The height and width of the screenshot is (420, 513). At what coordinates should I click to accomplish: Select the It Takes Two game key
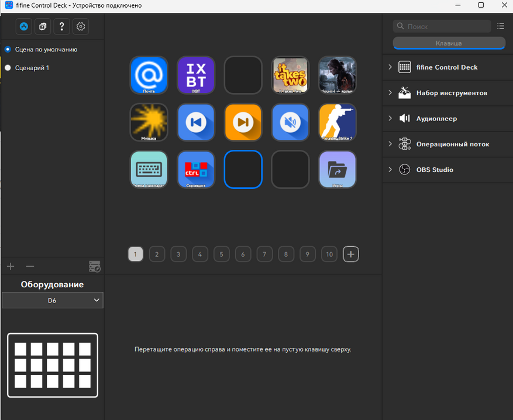[290, 75]
